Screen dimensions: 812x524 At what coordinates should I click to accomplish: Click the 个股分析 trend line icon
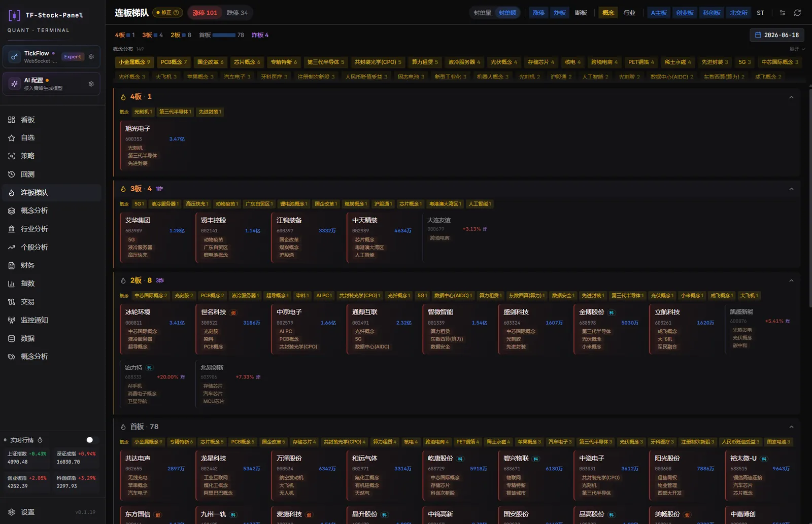click(x=12, y=247)
